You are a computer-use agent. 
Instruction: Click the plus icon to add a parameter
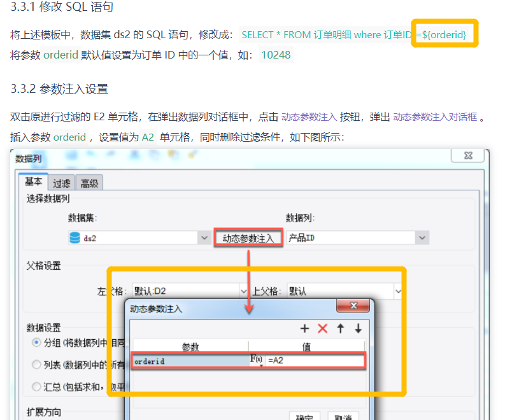304,328
